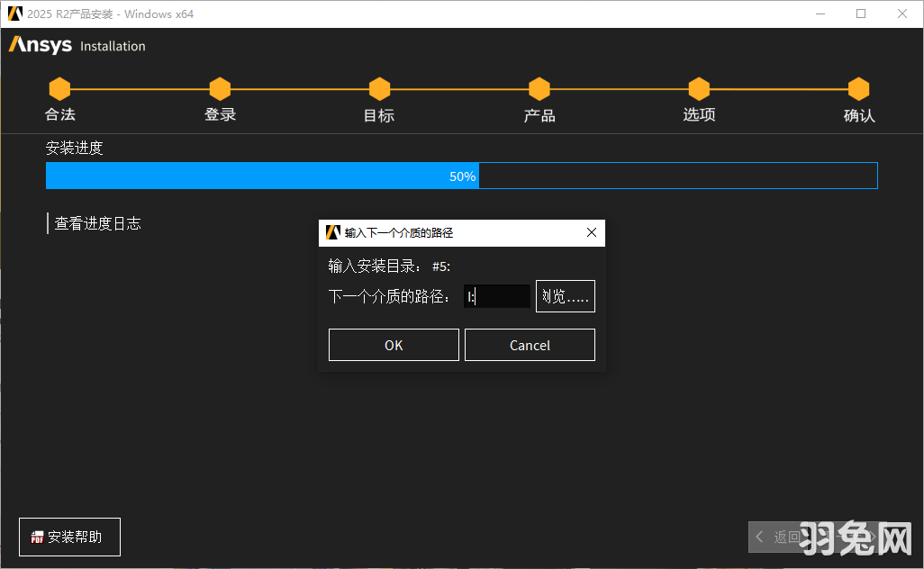The image size is (924, 569).
Task: Close the 输入下一个介质的路径 dialog
Action: coord(592,232)
